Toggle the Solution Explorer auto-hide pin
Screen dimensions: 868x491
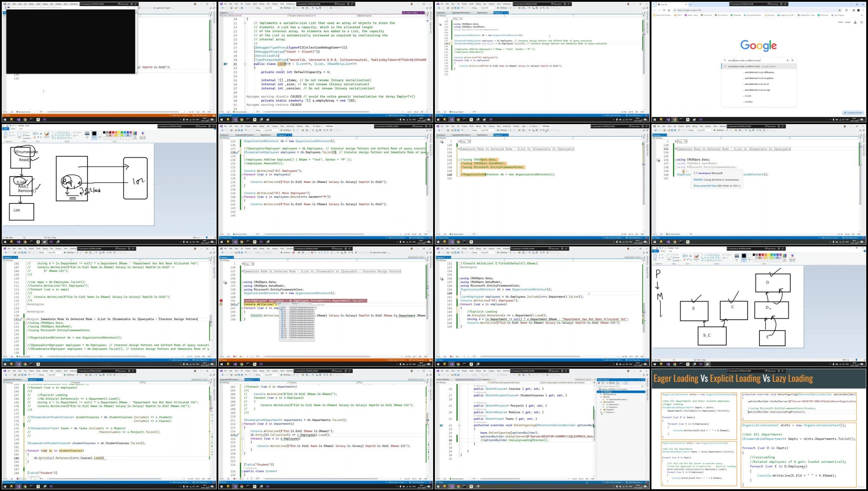pos(641,380)
